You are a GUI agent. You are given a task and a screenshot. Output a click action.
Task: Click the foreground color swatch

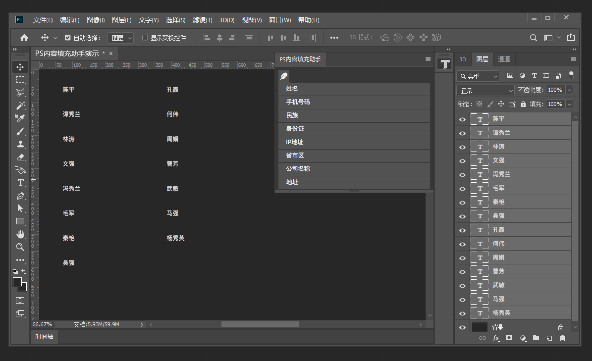[x=17, y=282]
